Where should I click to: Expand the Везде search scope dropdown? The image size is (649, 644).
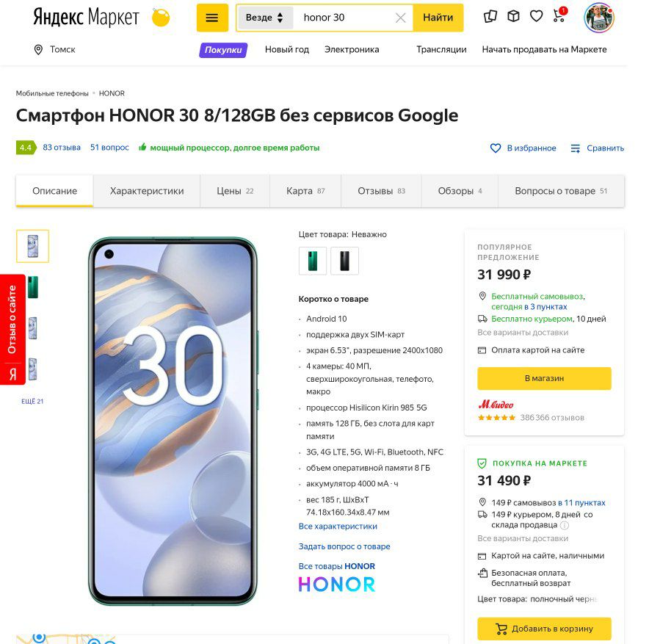click(264, 18)
